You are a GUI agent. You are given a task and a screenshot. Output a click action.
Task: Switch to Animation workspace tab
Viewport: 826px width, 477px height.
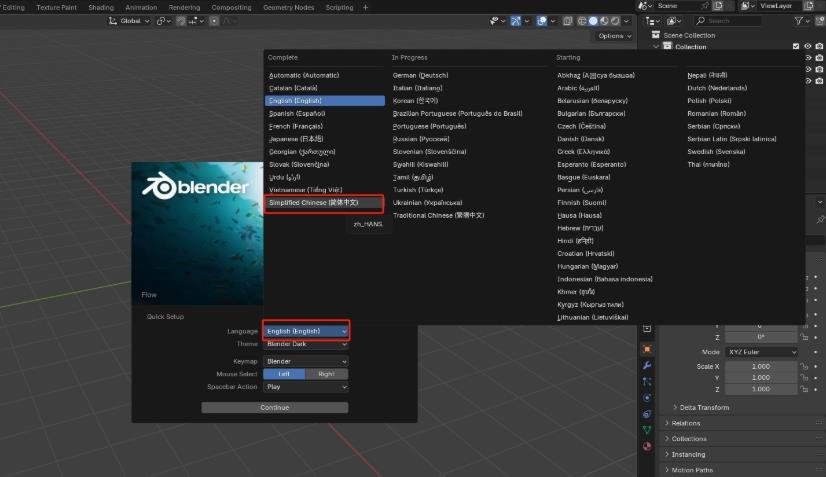tap(141, 7)
